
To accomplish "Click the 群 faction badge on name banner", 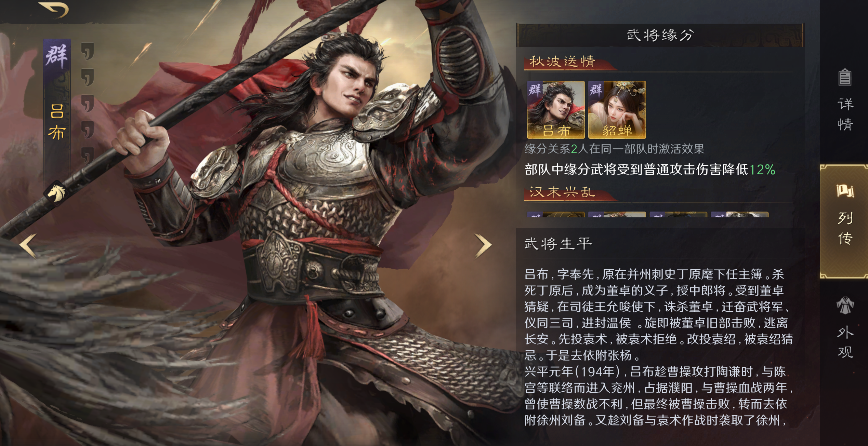I will (56, 55).
